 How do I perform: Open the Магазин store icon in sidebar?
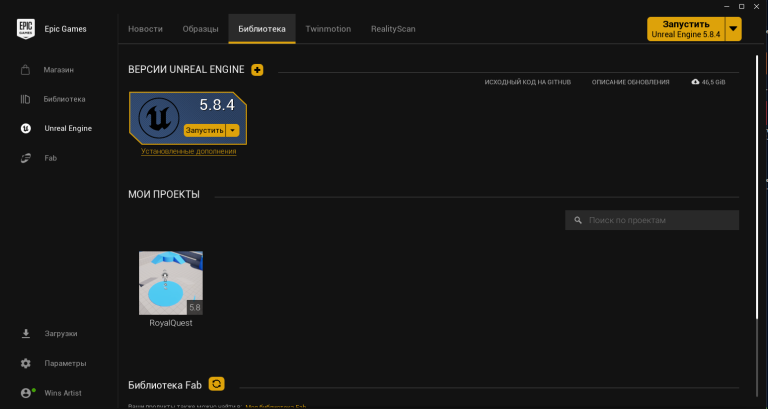click(25, 70)
